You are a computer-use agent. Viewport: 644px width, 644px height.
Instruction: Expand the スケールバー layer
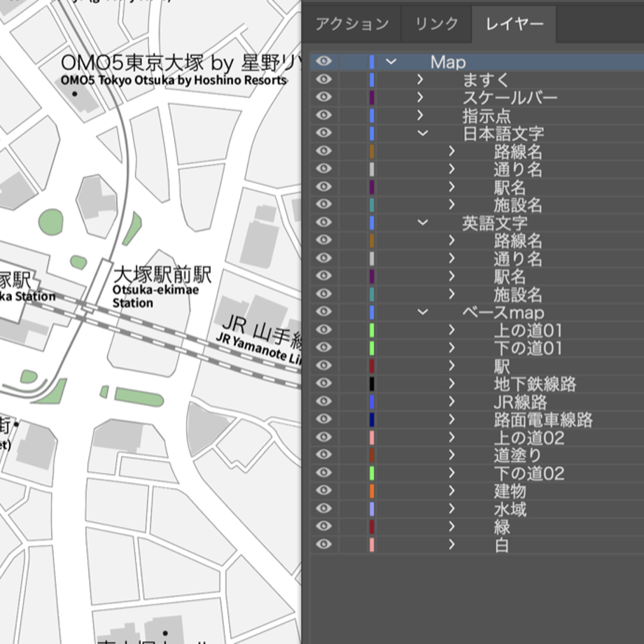420,97
